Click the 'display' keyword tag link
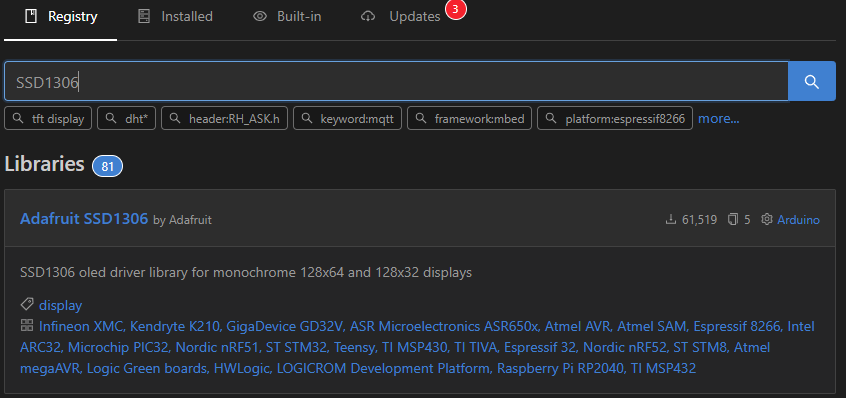This screenshot has width=846, height=398. tap(60, 305)
